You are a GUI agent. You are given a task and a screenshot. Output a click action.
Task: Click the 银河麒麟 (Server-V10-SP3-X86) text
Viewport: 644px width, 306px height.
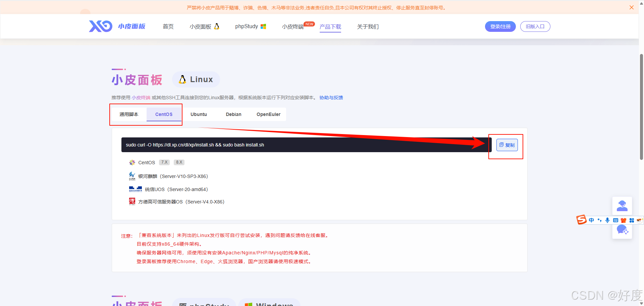[173, 176]
